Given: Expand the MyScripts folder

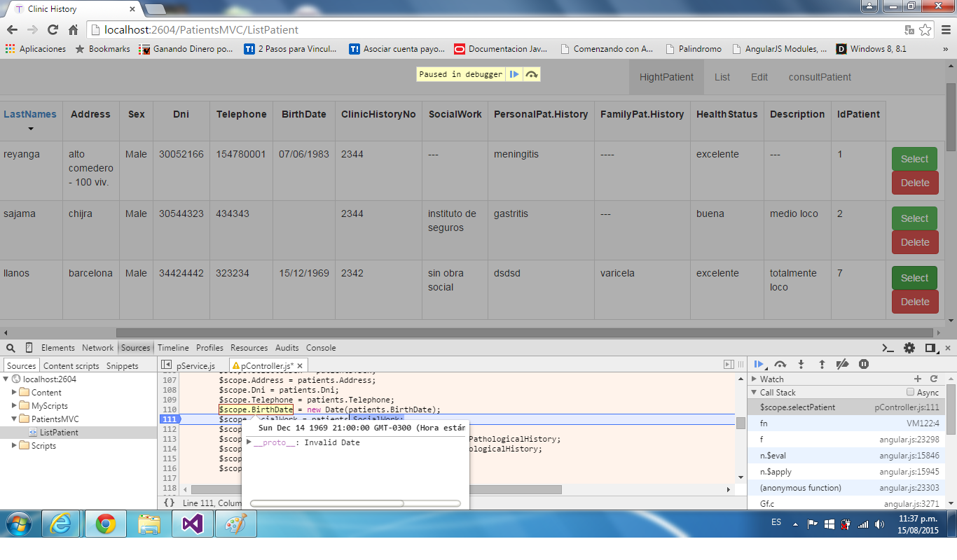Looking at the screenshot, I should coord(14,406).
